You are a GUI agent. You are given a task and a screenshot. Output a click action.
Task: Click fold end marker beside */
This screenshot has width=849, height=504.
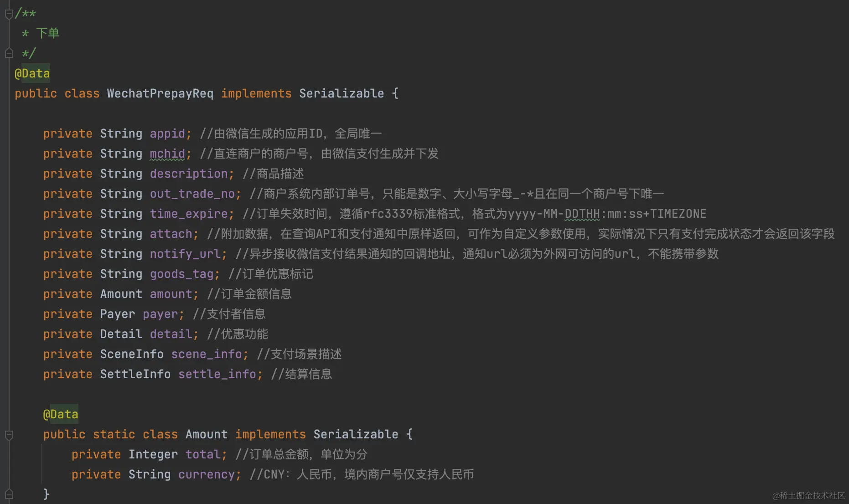tap(9, 54)
